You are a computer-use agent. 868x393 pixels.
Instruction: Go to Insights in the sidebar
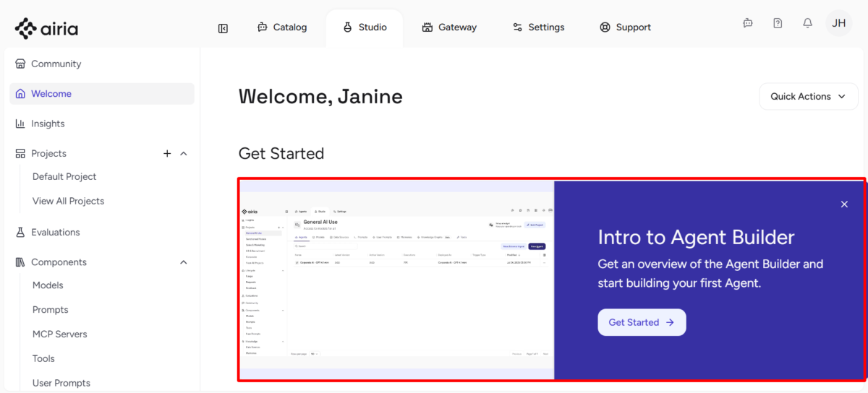48,124
